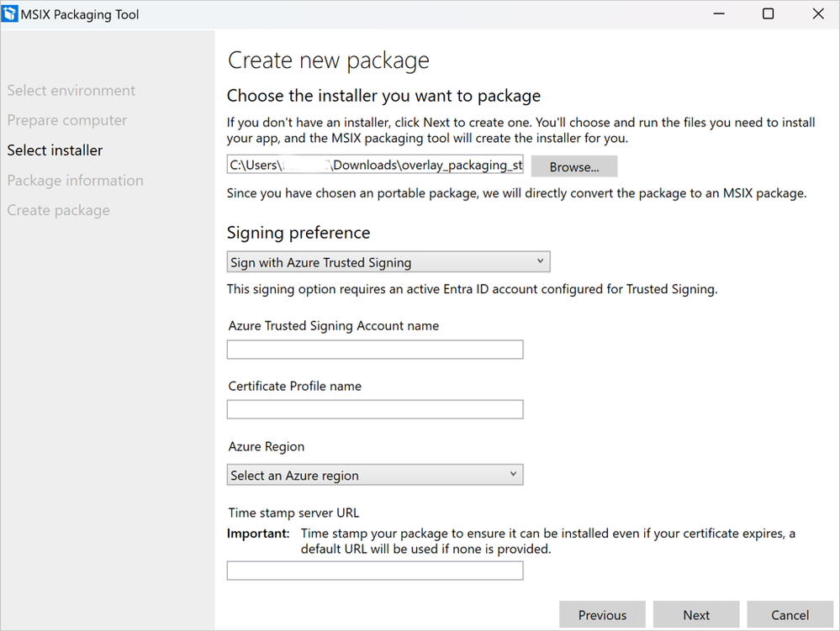Cancel the package creation
The width and height of the screenshot is (840, 631).
click(790, 614)
